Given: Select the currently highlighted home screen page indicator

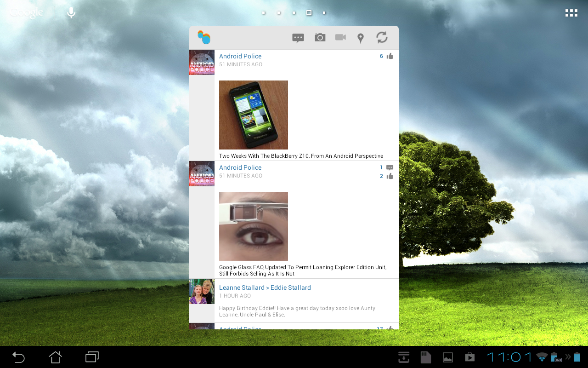Looking at the screenshot, I should (309, 13).
